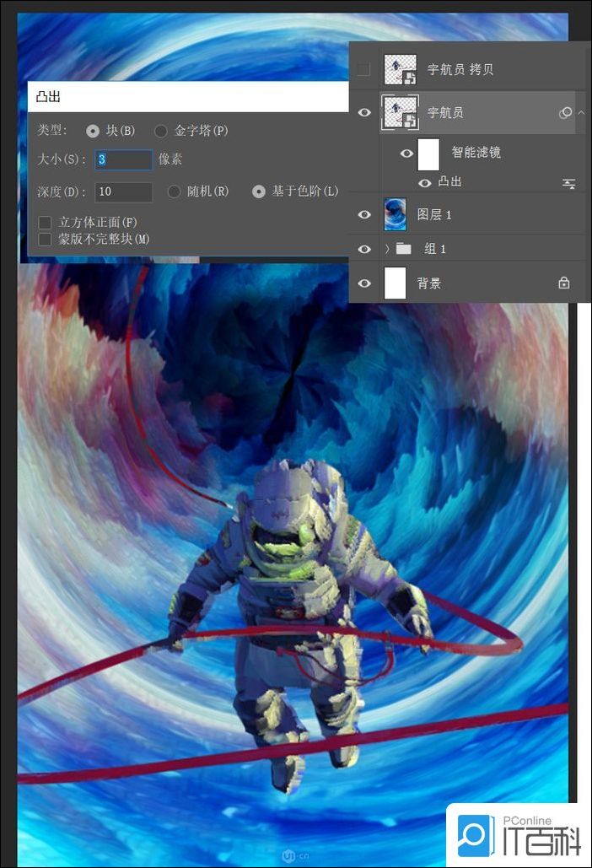This screenshot has width=592, height=868.
Task: Select the 背景 layer name
Action: tap(428, 283)
